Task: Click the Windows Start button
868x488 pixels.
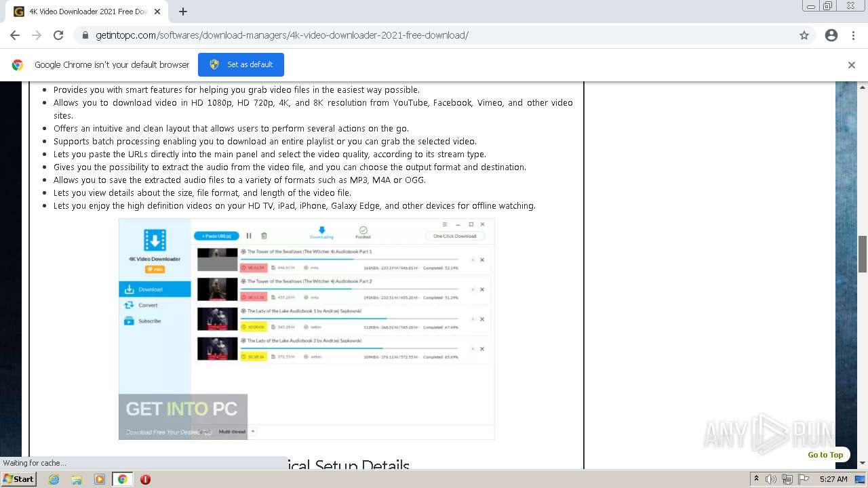Action: pos(18,479)
